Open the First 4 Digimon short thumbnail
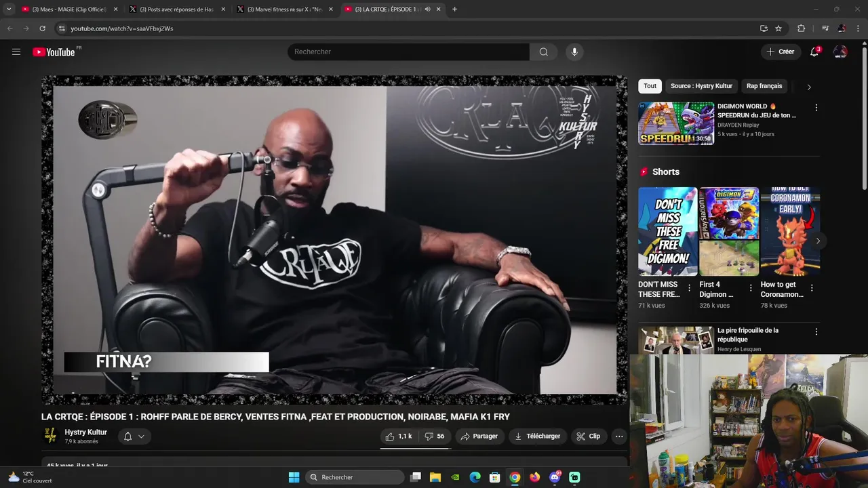The width and height of the screenshot is (868, 488). (x=729, y=231)
